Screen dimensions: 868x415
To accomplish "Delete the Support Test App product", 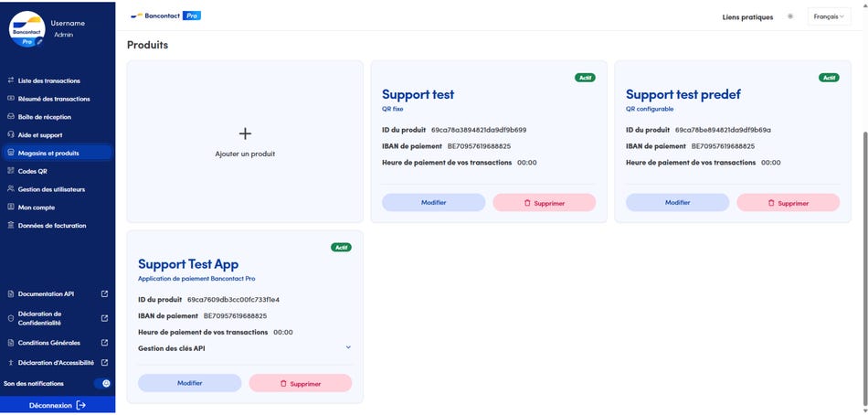I will click(300, 383).
